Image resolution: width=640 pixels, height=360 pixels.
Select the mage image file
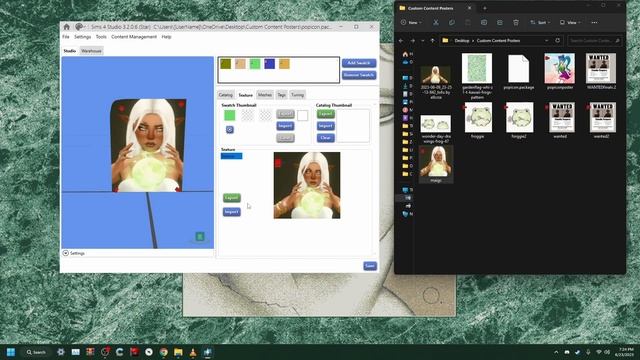point(436,164)
